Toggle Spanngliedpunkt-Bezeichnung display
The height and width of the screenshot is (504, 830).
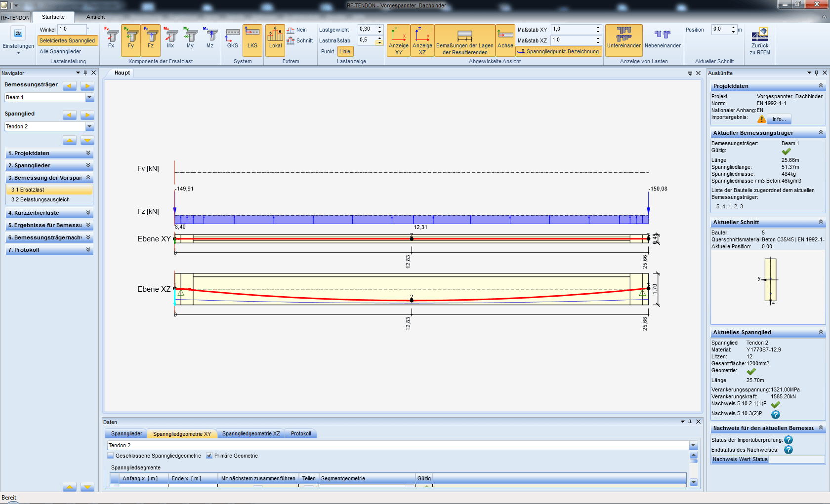click(x=558, y=51)
